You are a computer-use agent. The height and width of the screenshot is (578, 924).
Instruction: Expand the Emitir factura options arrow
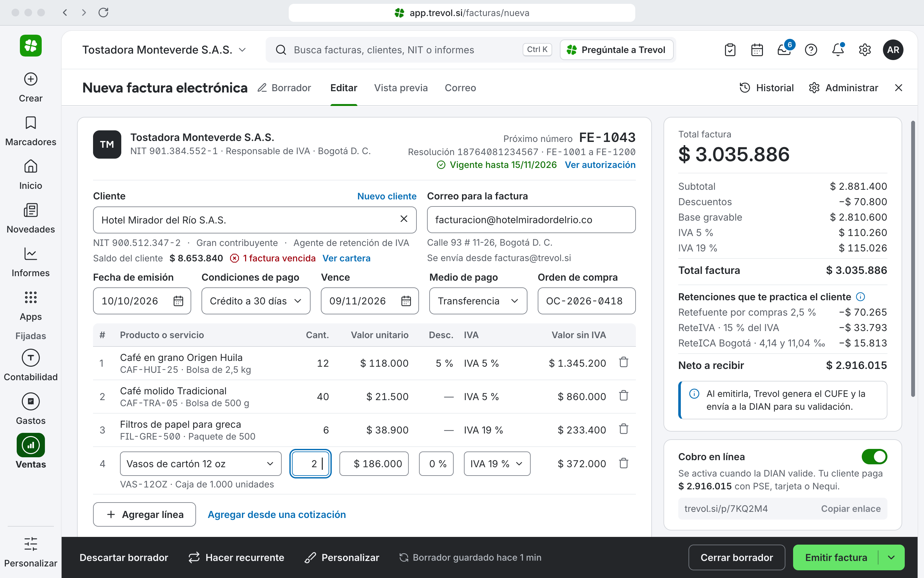tap(891, 557)
